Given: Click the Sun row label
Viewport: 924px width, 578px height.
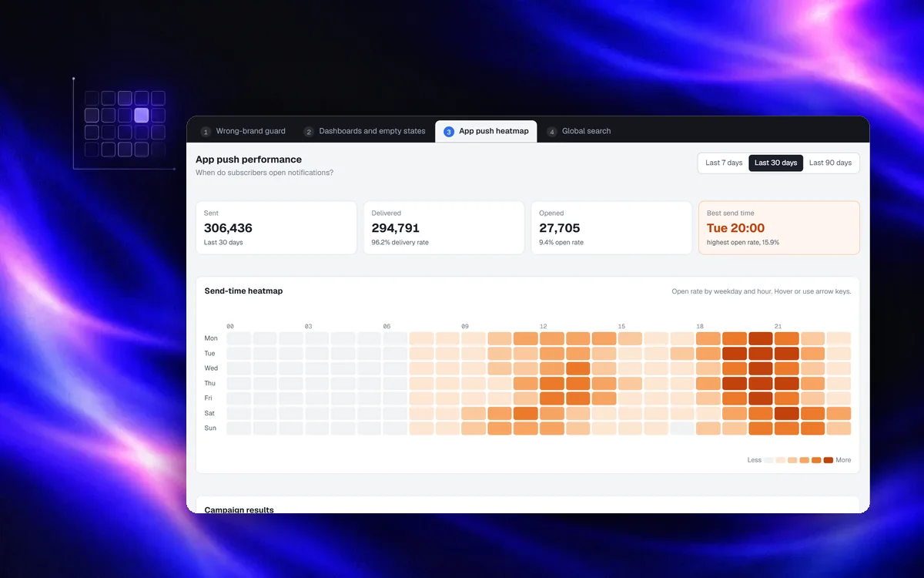Looking at the screenshot, I should (210, 428).
